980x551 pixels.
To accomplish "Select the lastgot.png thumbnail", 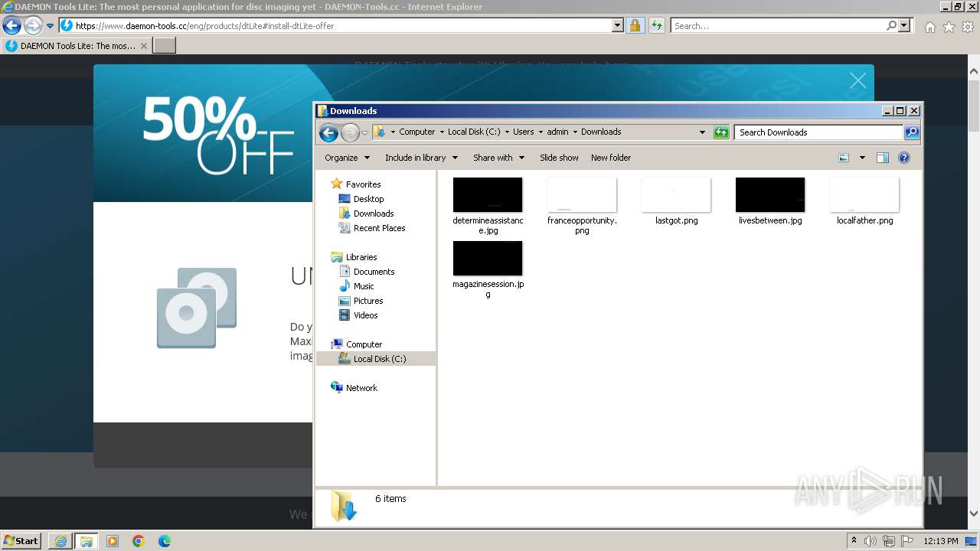I will 676,195.
